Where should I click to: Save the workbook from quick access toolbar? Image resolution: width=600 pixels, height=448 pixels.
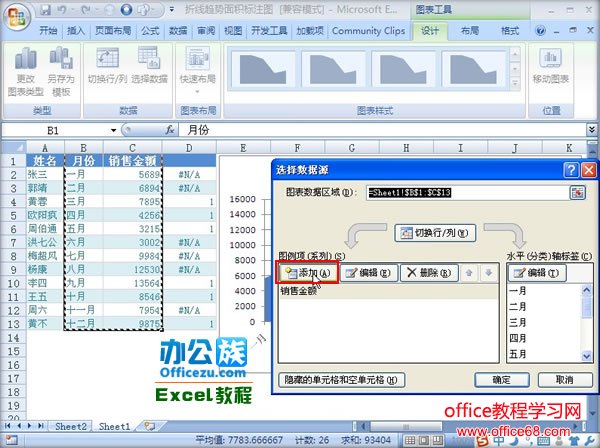tap(45, 10)
